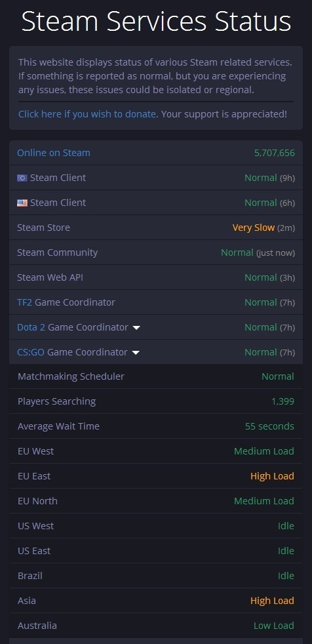Viewport: 312px width, 644px height.
Task: Select the Australia Low Load row
Action: [x=156, y=626]
